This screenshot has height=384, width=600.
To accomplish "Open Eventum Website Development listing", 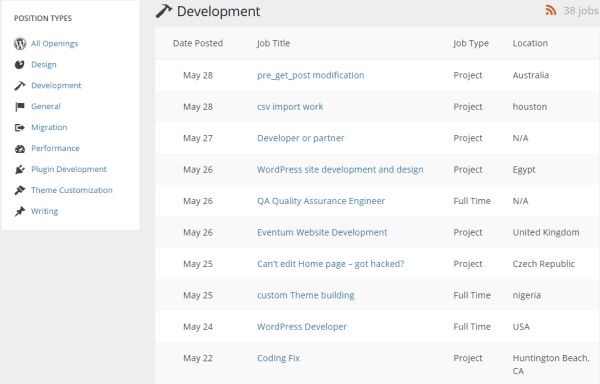I will pyautogui.click(x=322, y=233).
